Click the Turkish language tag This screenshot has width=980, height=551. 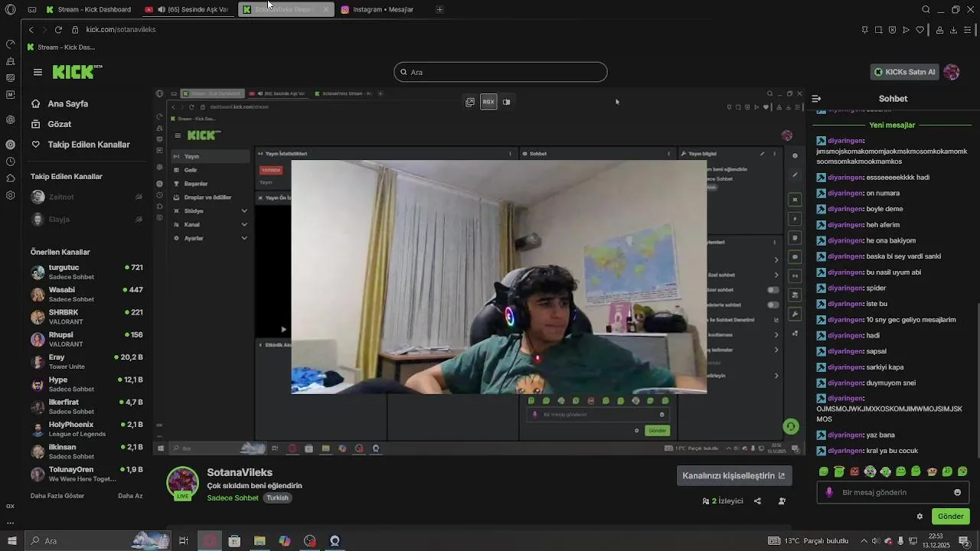(277, 498)
